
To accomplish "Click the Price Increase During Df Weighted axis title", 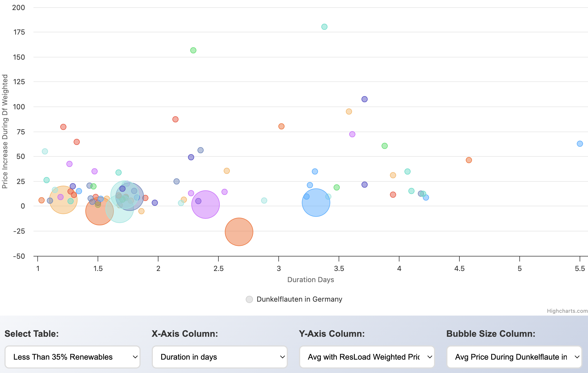I will (5, 131).
